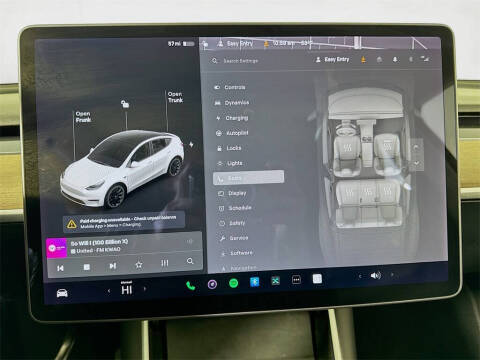This screenshot has width=480, height=360.
Task: Tap the orange alert icon in settings header
Action: (x=363, y=60)
